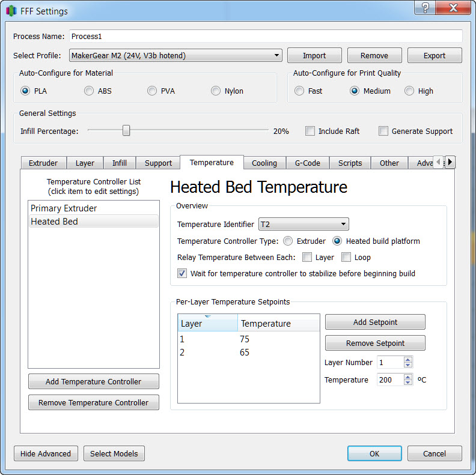Decrease Temperature value with down arrow
Screen dimensions: 476x475
[408, 383]
